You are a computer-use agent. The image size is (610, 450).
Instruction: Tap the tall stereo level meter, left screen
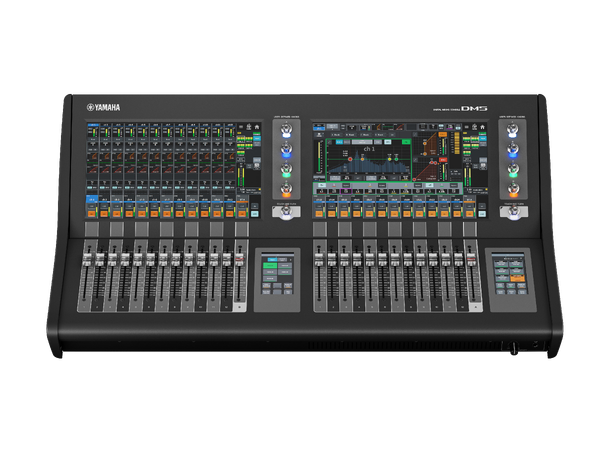pyautogui.click(x=240, y=177)
